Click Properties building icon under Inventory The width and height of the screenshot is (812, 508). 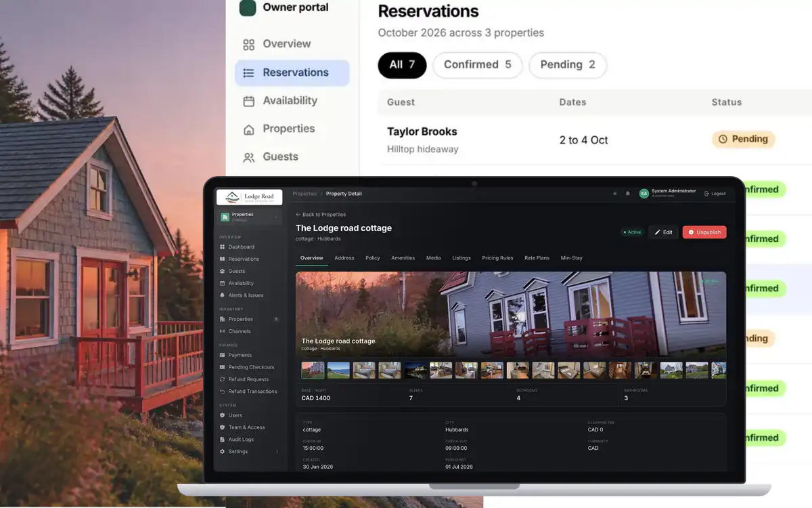click(x=222, y=319)
